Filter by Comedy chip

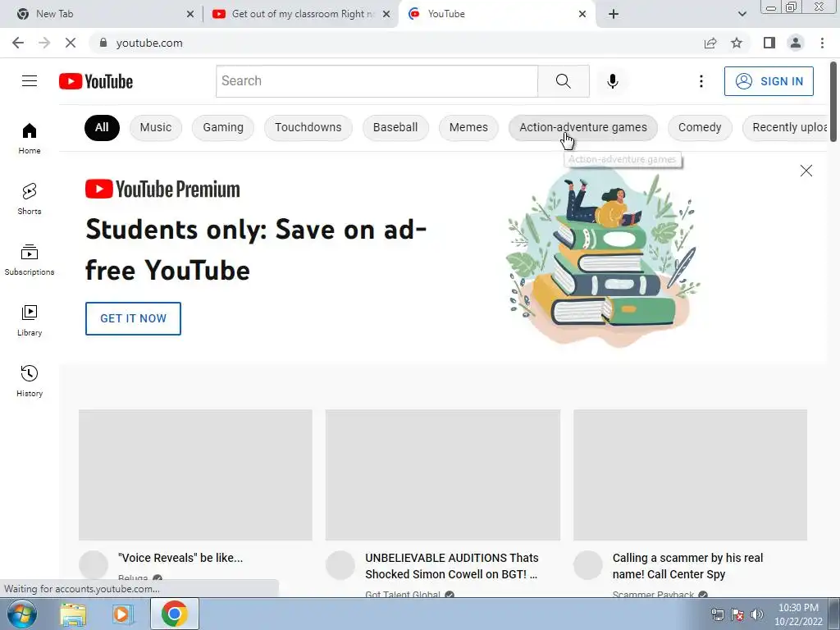point(700,127)
